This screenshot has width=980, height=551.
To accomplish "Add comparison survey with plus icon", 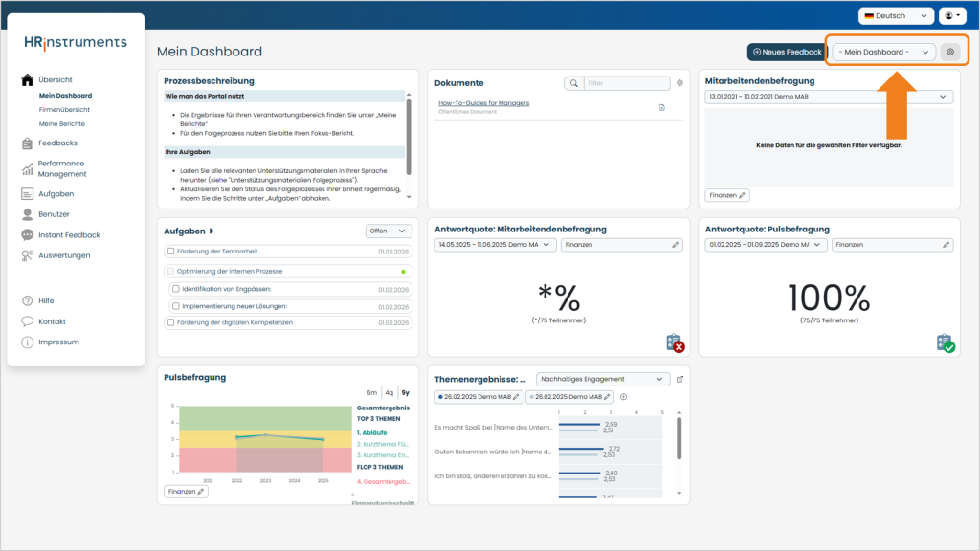I will [623, 397].
